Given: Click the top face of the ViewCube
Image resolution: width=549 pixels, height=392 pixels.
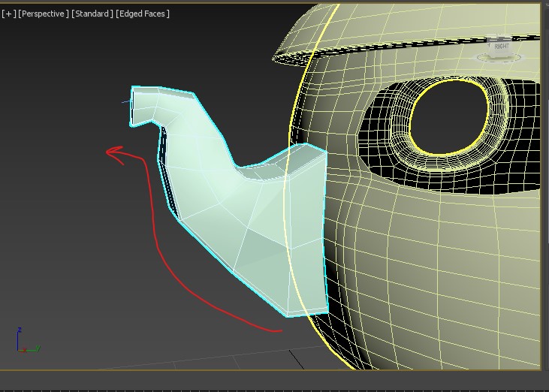Looking at the screenshot, I should tap(501, 39).
